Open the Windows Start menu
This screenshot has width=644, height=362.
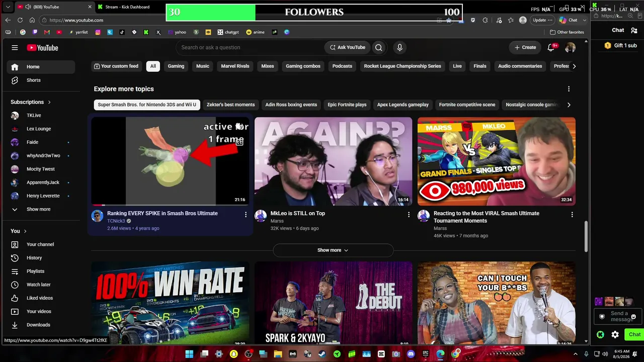(189, 354)
